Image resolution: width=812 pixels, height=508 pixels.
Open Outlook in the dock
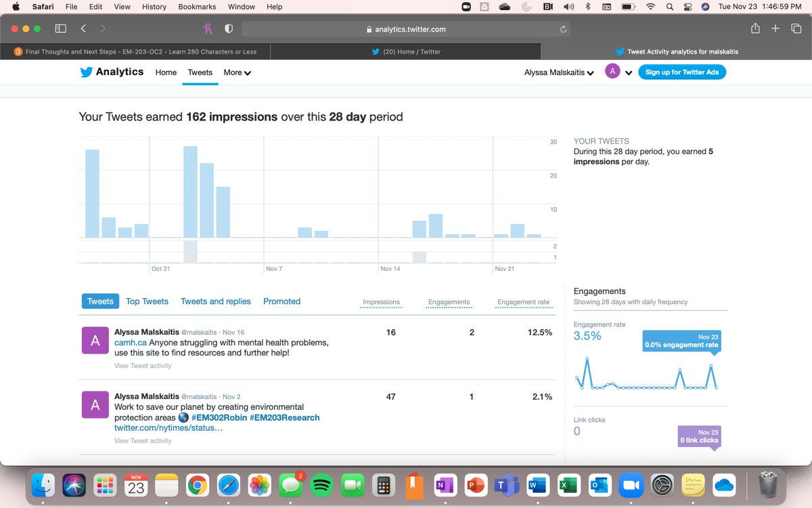pos(599,485)
